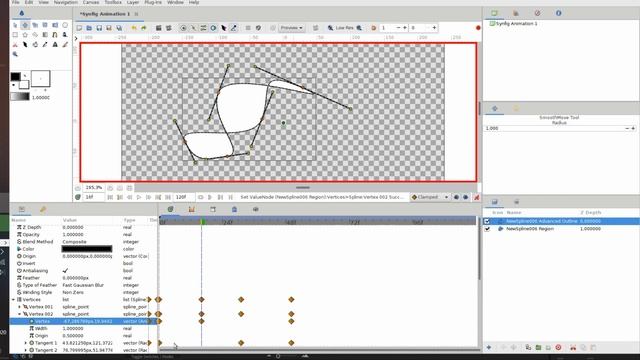The image size is (640, 360).
Task: Select the Star tool in toolbox
Action: click(25, 35)
